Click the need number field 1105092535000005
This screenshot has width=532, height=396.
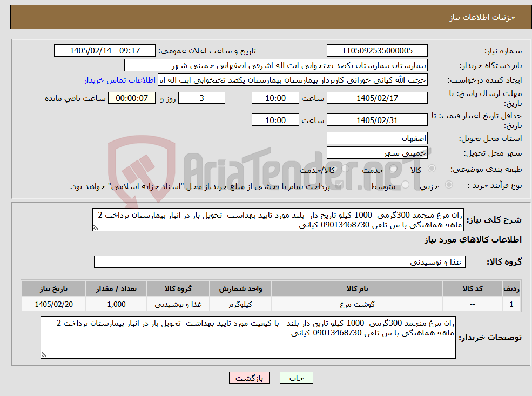377,51
